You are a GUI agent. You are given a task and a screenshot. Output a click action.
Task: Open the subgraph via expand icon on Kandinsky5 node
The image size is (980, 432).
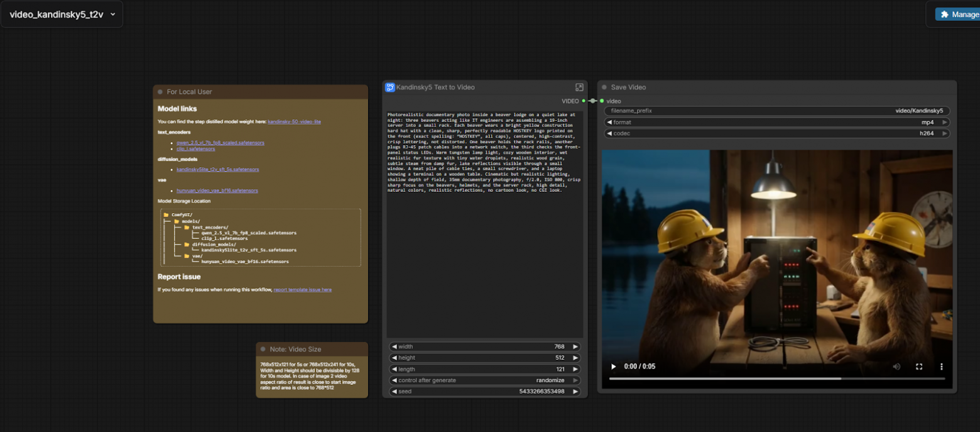coord(579,87)
